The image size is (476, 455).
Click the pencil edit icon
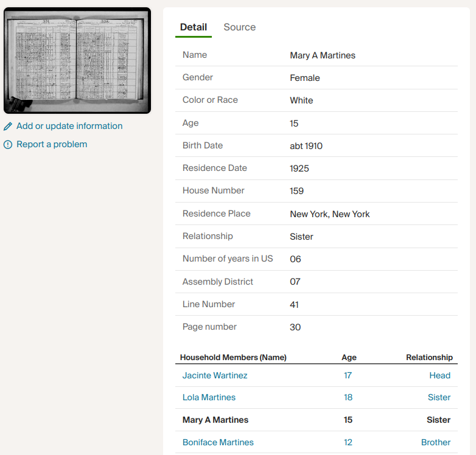[x=8, y=127]
